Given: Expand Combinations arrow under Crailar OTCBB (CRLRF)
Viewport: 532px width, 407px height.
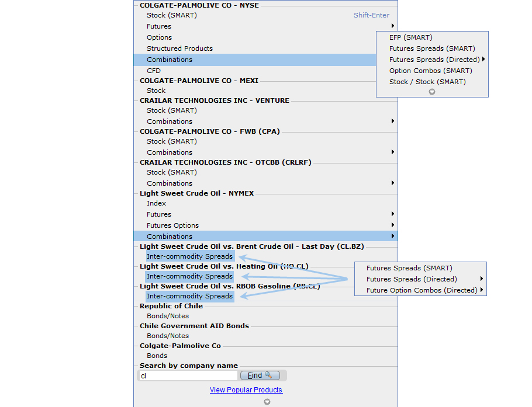Looking at the screenshot, I should tap(392, 183).
